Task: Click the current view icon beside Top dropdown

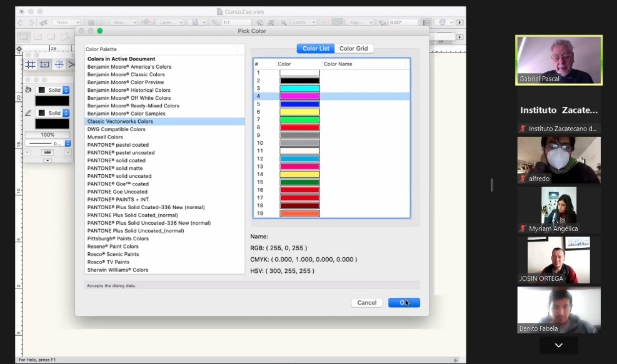Action: pos(338,22)
